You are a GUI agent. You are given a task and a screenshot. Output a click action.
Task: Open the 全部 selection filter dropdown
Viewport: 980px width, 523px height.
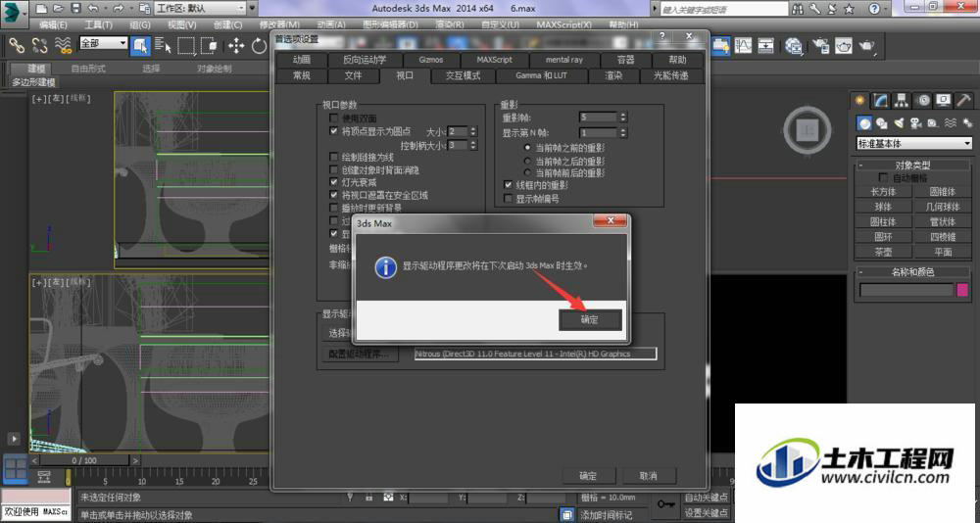[103, 43]
